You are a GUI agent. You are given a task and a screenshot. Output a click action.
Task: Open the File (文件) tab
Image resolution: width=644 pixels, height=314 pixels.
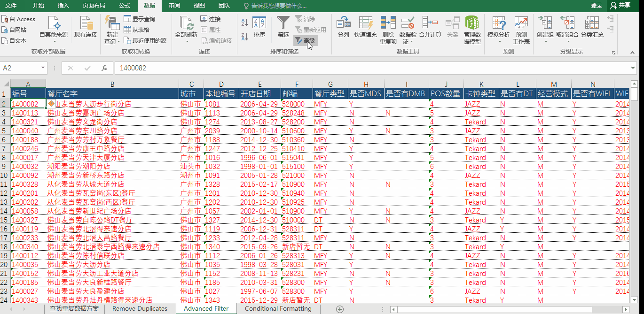pyautogui.click(x=10, y=6)
